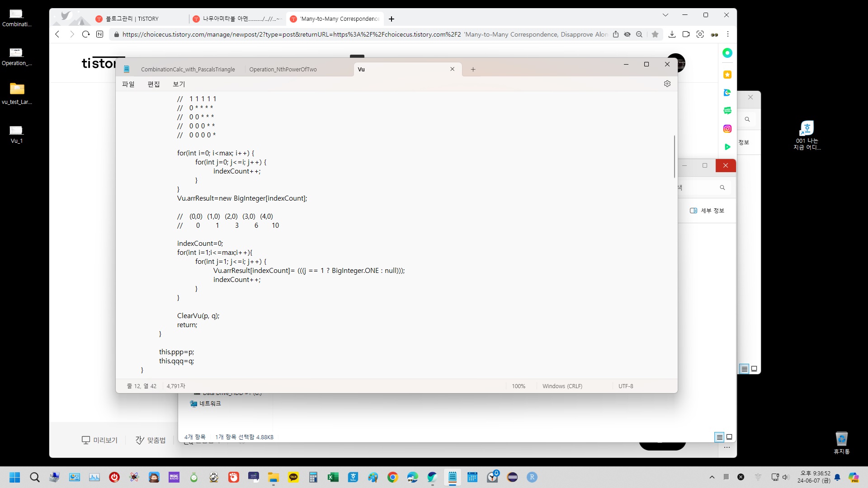Open Webtoon sidebar shortcut
This screenshot has width=868, height=488.
[727, 111]
